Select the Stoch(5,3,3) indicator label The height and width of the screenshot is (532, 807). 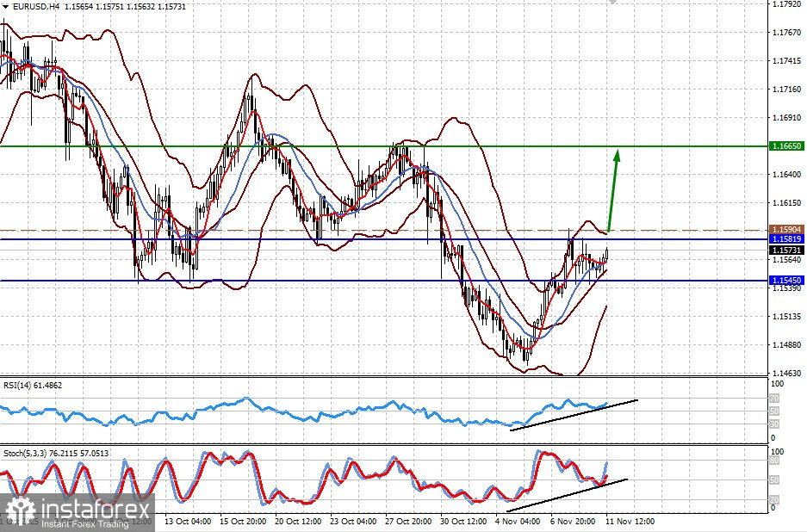56,454
